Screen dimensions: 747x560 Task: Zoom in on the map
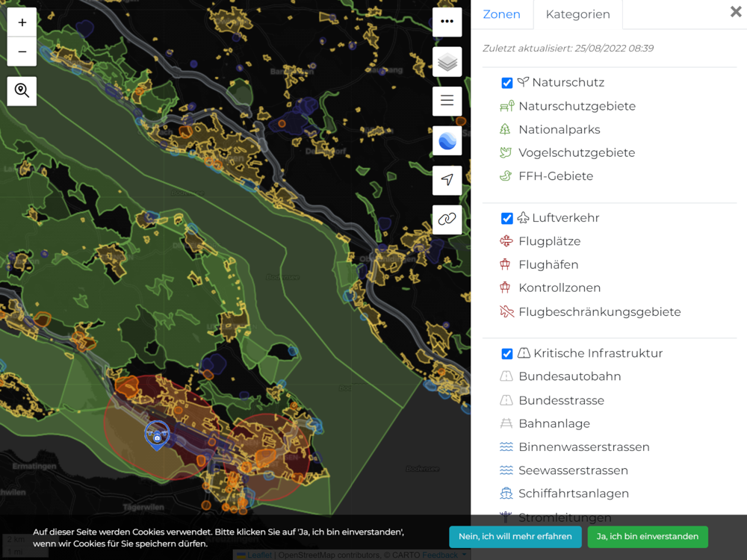pos(22,22)
